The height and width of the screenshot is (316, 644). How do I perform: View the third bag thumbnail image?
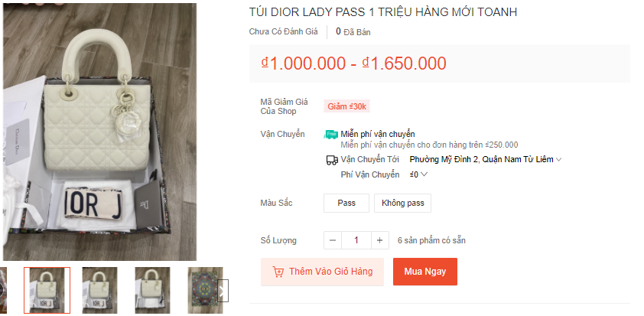coord(152,291)
